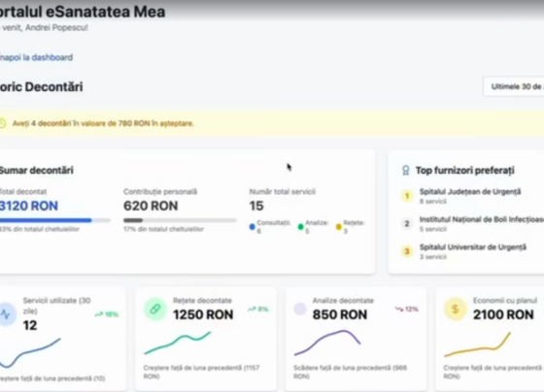Select Spitalul Universitar de Urgență provider

pyautogui.click(x=472, y=251)
